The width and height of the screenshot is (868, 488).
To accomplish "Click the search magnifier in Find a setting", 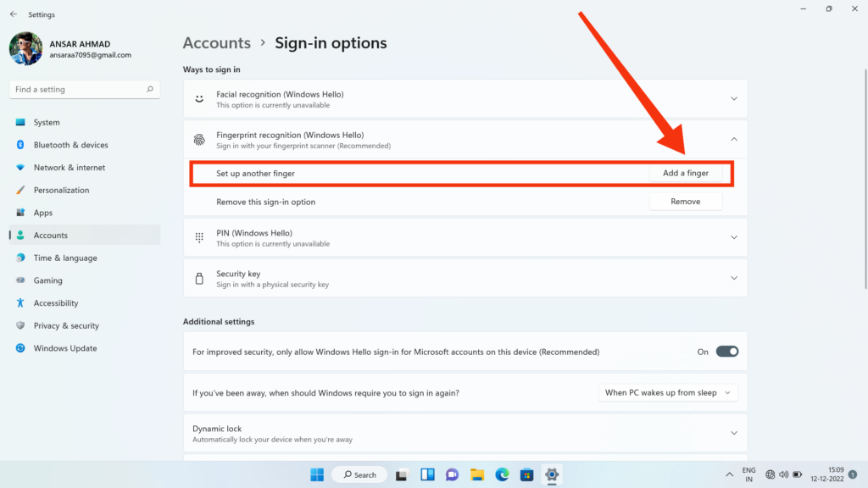I will [149, 89].
